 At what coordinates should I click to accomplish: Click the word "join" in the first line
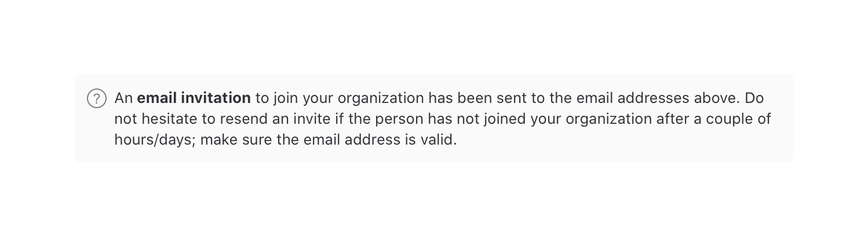point(283,98)
